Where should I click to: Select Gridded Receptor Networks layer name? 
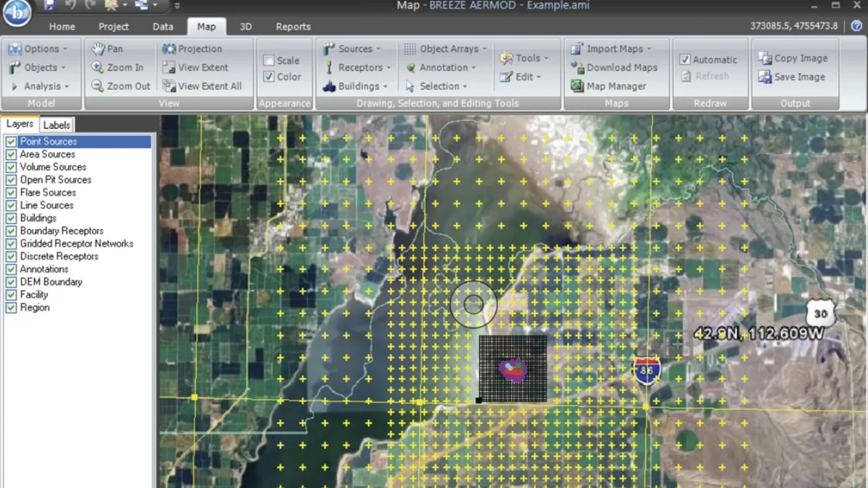tap(77, 244)
